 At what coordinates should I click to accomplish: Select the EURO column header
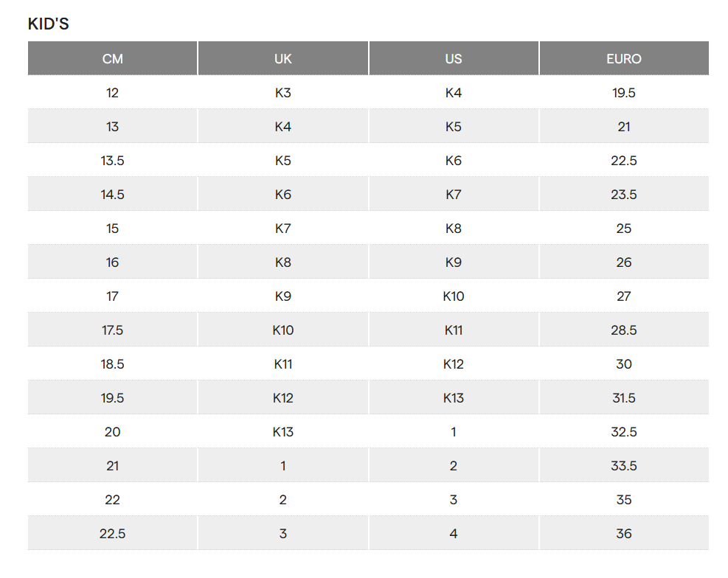(624, 58)
